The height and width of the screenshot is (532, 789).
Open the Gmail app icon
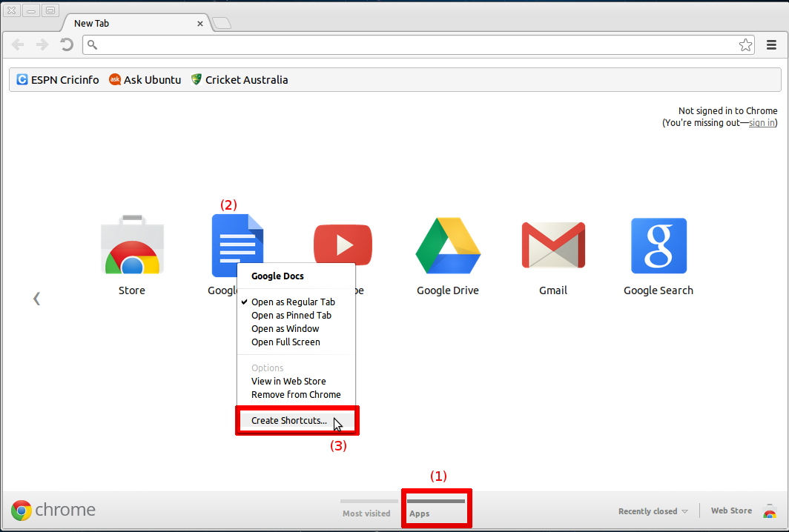point(553,245)
